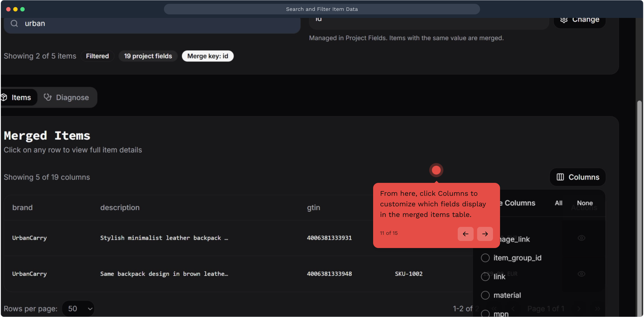This screenshot has width=644, height=317.
Task: Click None to deselect all columns
Action: (x=585, y=203)
